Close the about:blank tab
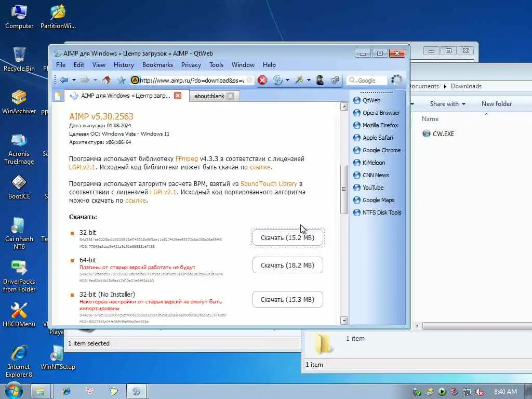532x399 pixels. [230, 96]
